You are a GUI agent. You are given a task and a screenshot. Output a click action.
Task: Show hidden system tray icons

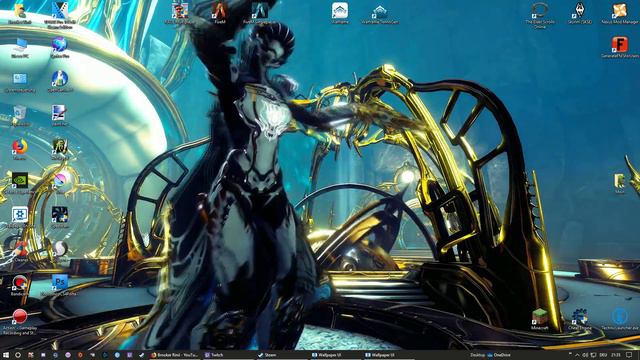tap(577, 355)
